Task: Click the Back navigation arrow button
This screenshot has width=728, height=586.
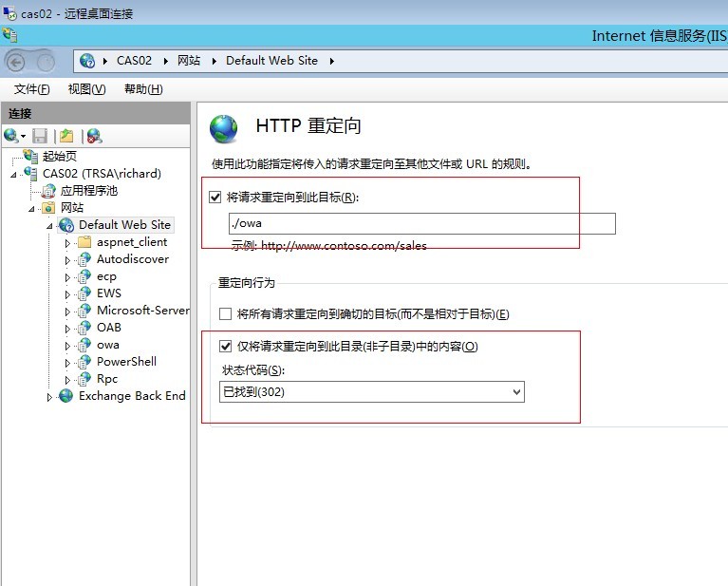Action: point(16,63)
